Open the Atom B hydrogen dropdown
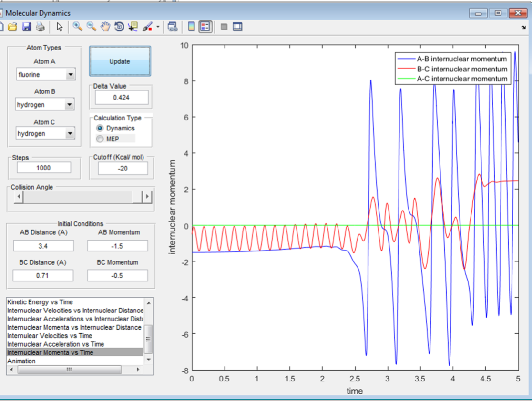The image size is (532, 401). click(x=70, y=105)
